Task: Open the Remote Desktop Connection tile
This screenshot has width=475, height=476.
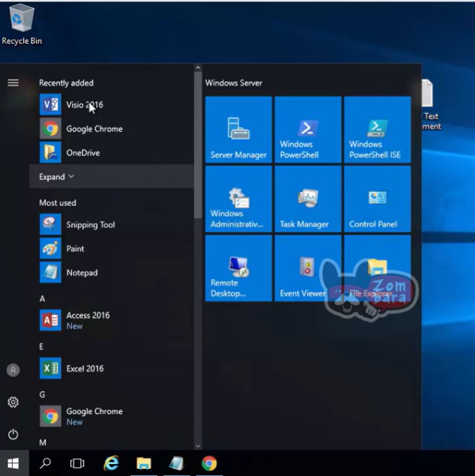Action: (239, 269)
